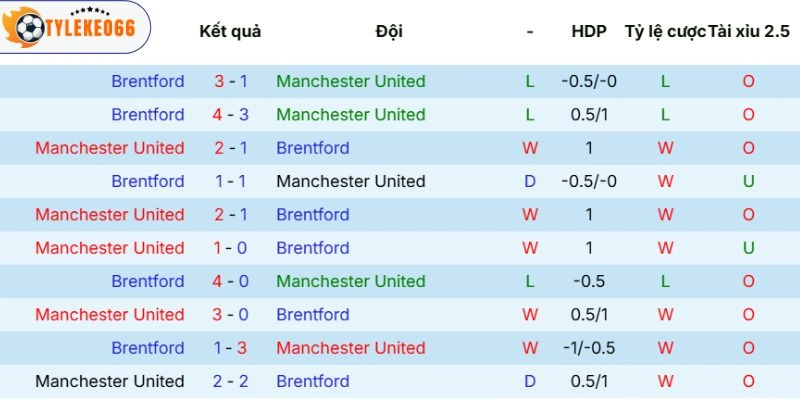This screenshot has width=800, height=400.
Task: Click the 1 - 0 match score
Action: 230,248
